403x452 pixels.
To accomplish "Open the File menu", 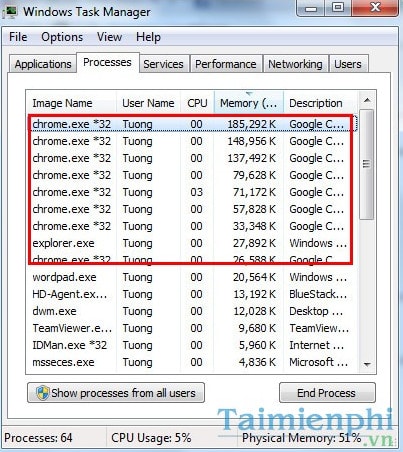I will tap(18, 37).
